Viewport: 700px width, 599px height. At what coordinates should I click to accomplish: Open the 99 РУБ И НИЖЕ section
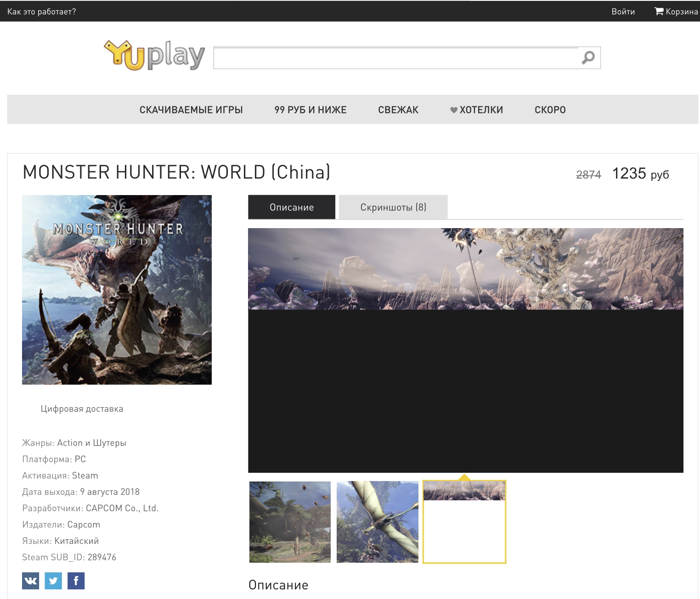pos(310,110)
